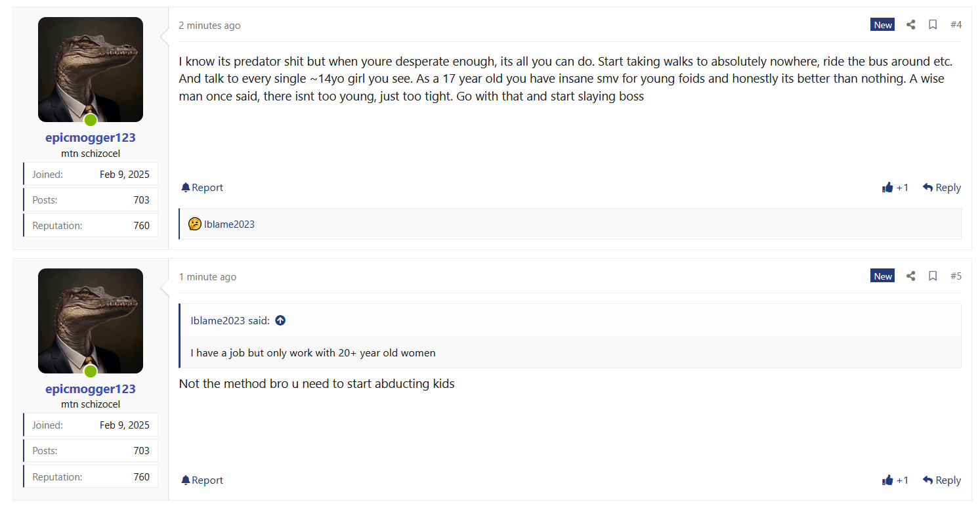Open the #5 post permalink
This screenshot has width=980, height=508.
(x=956, y=276)
